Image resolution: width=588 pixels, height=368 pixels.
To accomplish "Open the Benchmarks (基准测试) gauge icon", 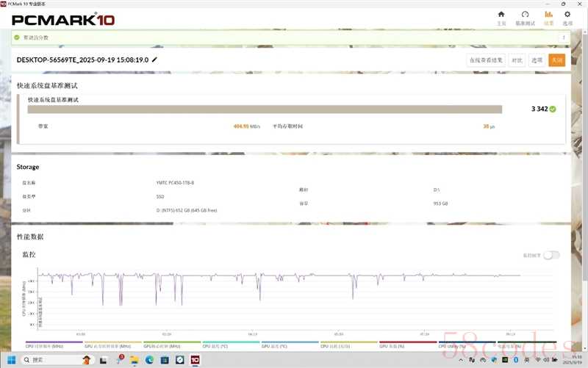I will pos(525,17).
